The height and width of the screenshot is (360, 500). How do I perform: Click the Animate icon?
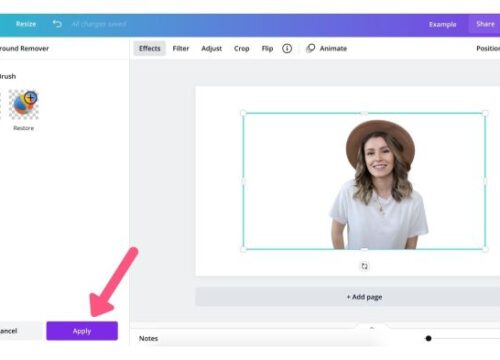(x=310, y=48)
